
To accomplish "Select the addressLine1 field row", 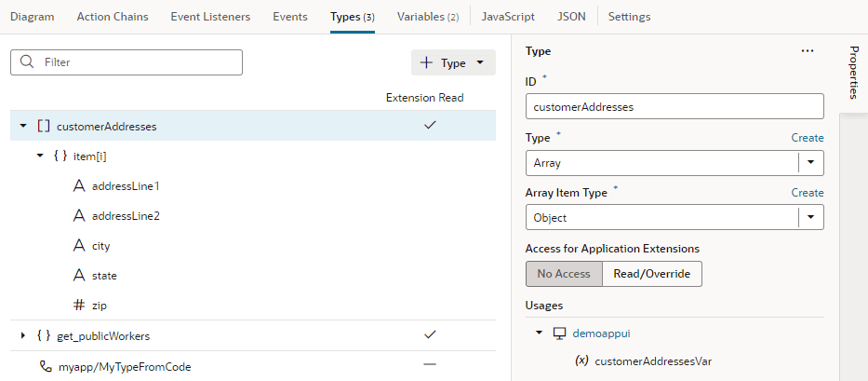I will click(253, 186).
